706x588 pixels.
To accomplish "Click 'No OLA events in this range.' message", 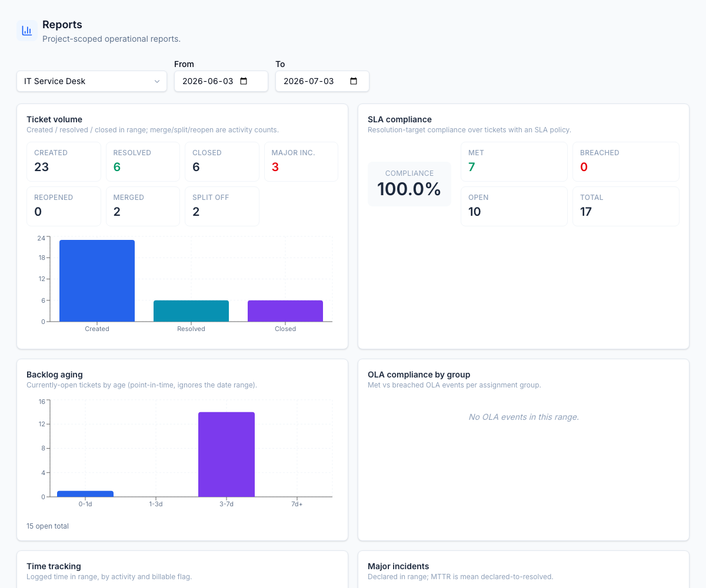I will pyautogui.click(x=524, y=417).
